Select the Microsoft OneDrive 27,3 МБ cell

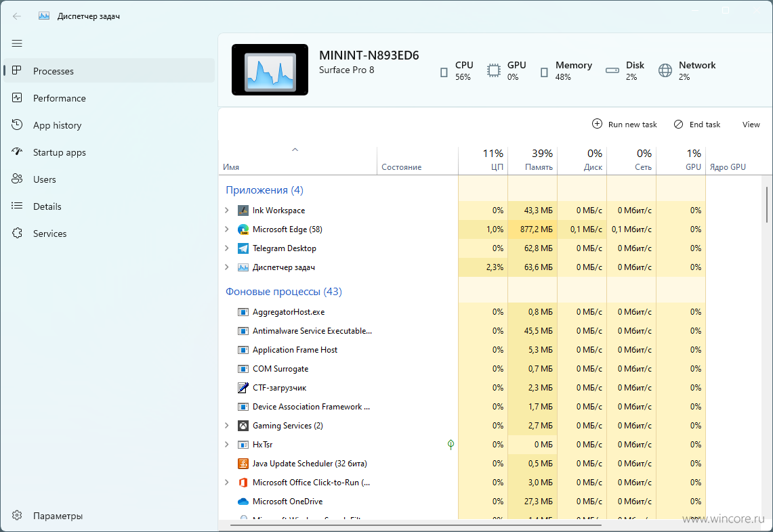(532, 502)
